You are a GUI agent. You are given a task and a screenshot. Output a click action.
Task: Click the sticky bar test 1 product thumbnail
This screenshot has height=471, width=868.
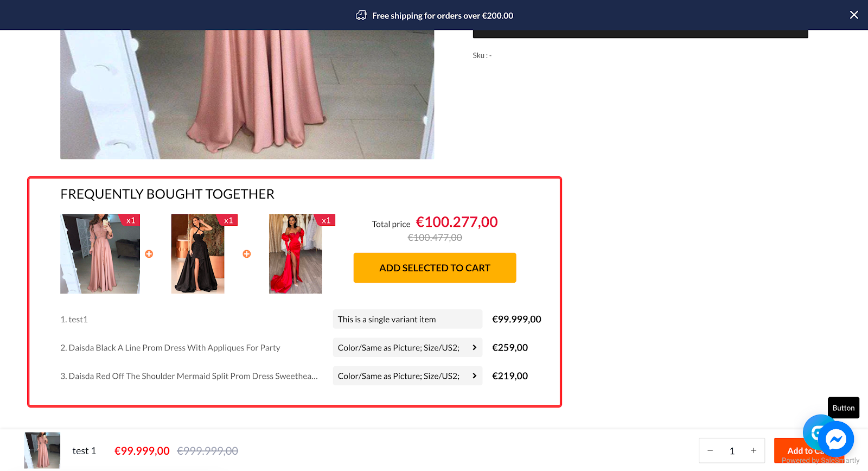42,450
